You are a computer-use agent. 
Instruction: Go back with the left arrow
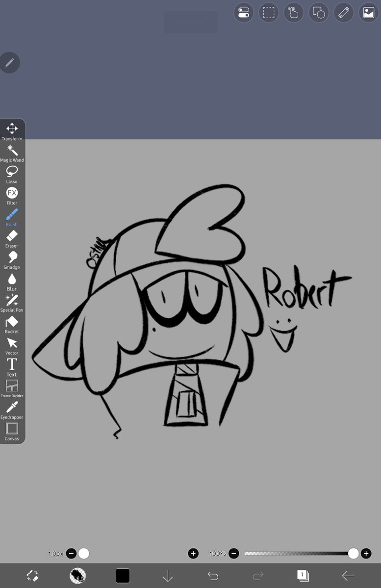coord(348,576)
